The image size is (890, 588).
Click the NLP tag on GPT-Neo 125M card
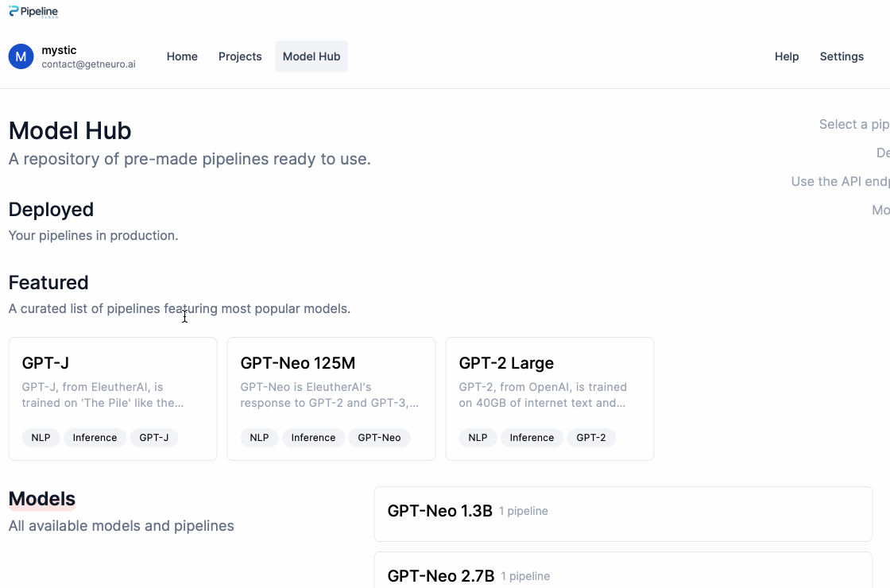pyautogui.click(x=259, y=438)
